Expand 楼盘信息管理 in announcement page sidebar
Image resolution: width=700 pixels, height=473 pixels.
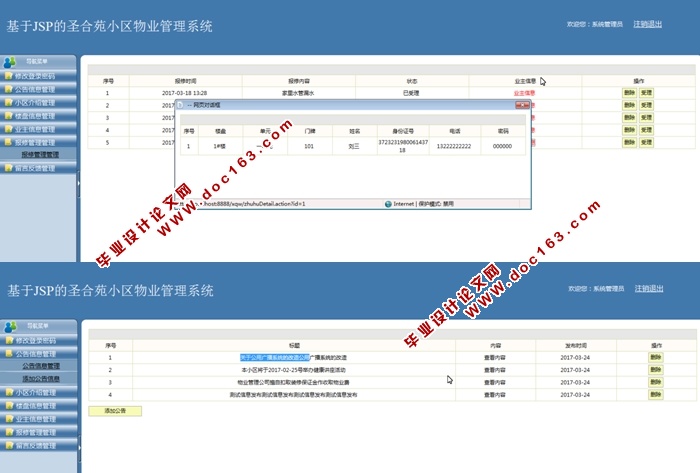pos(38,406)
